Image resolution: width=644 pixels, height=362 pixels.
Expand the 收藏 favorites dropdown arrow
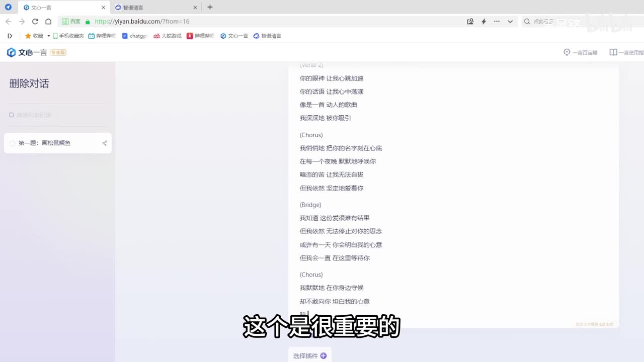coord(49,36)
